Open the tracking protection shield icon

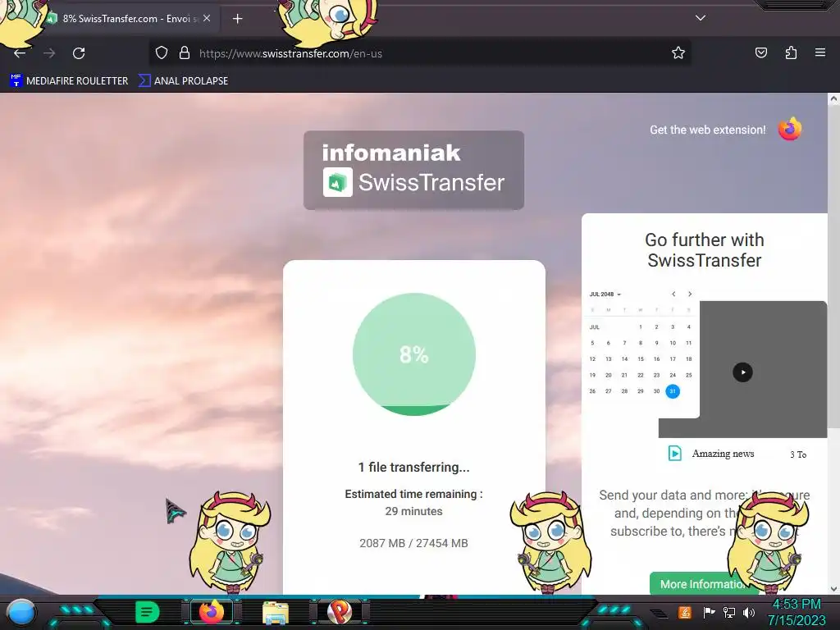pyautogui.click(x=162, y=53)
